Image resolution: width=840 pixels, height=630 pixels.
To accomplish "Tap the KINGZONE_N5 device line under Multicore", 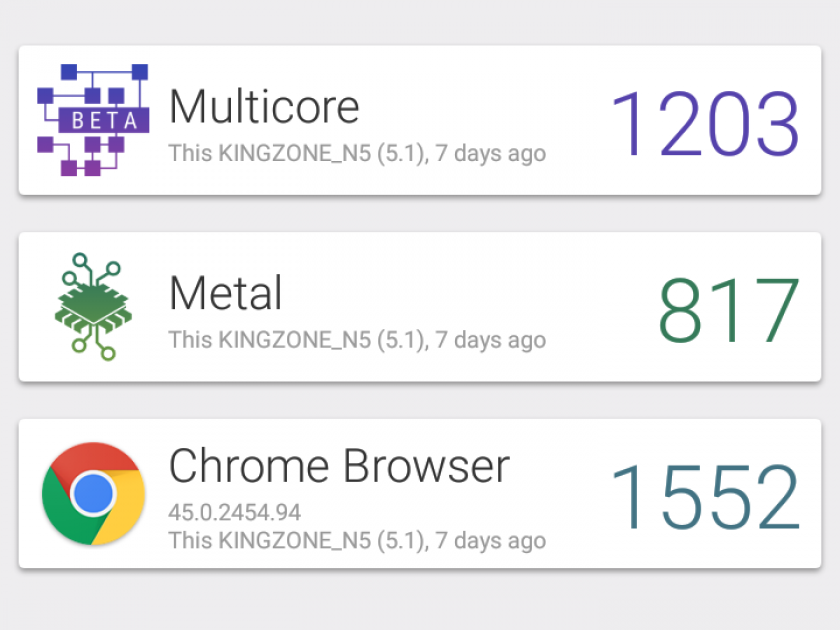I will pyautogui.click(x=357, y=153).
